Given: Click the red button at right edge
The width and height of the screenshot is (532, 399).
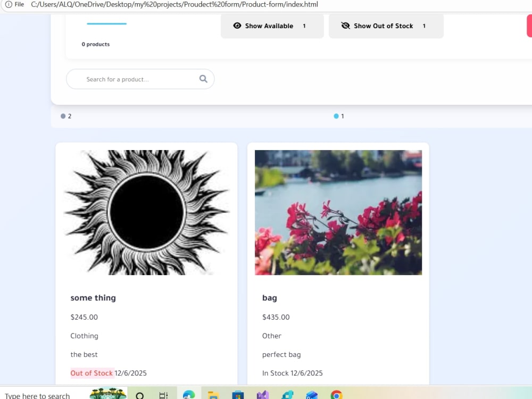Looking at the screenshot, I should coord(529,26).
